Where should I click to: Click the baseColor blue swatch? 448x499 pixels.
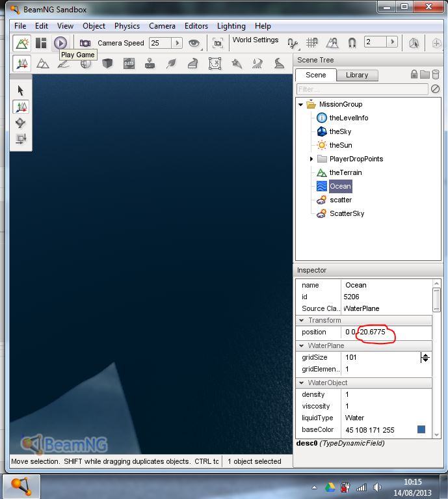(421, 429)
